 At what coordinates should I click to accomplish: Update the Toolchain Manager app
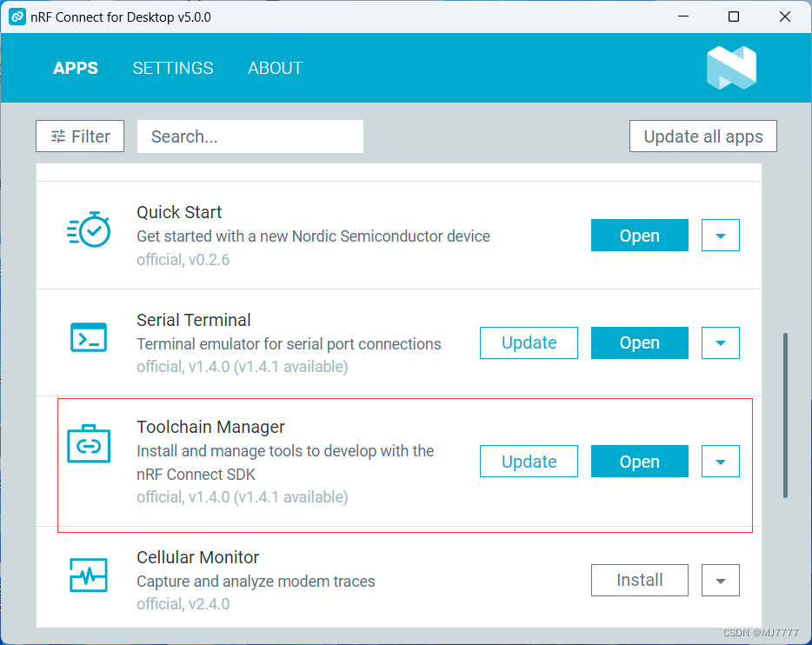[x=529, y=461]
